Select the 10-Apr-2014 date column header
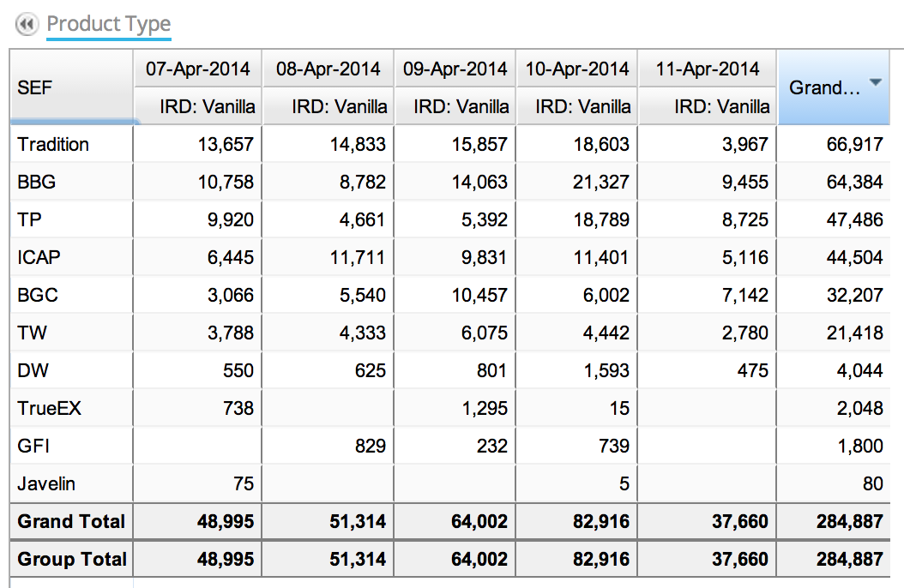 click(577, 69)
